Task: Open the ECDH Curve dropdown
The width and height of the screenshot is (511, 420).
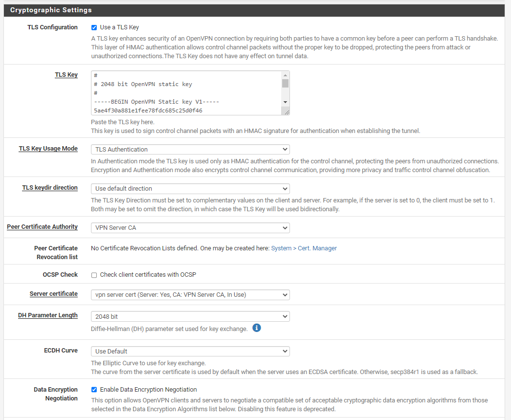Action: tap(190, 351)
